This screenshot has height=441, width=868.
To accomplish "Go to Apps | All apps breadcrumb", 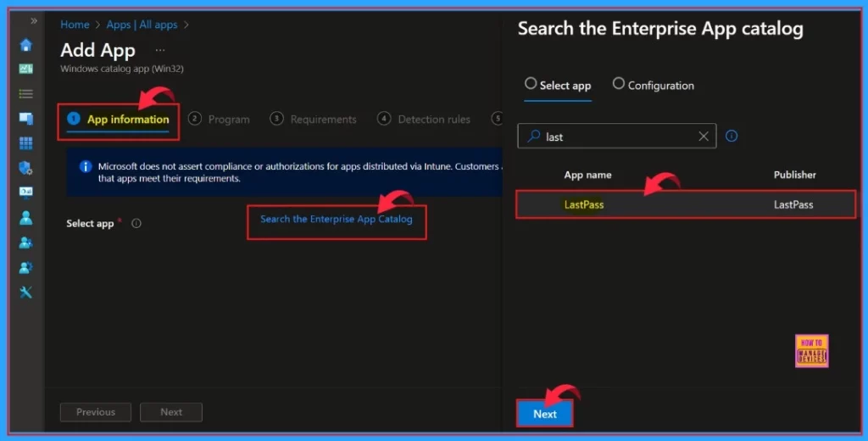I will coord(142,25).
